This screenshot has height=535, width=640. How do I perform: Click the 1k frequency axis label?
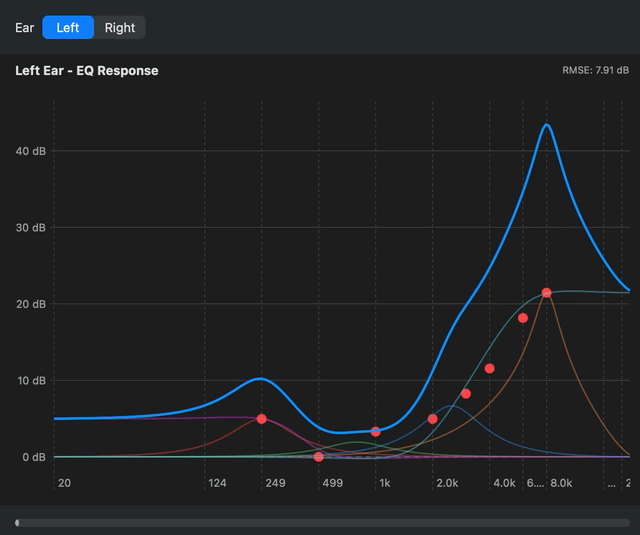[x=384, y=483]
